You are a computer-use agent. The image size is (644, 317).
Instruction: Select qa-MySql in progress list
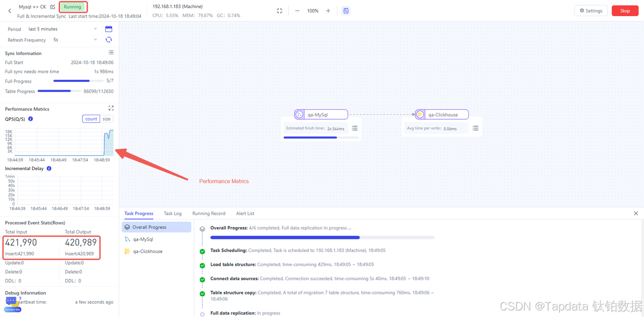156,240
